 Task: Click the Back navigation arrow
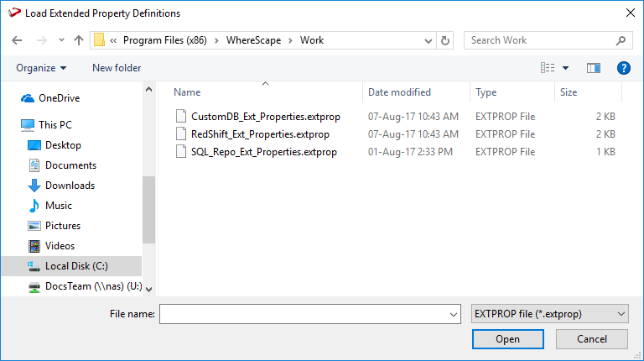(18, 40)
